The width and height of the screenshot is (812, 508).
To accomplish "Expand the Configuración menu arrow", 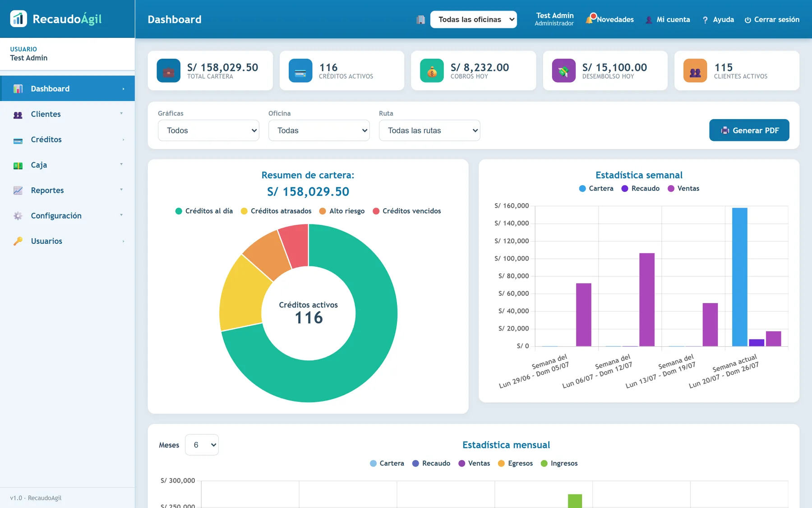I will pyautogui.click(x=121, y=215).
